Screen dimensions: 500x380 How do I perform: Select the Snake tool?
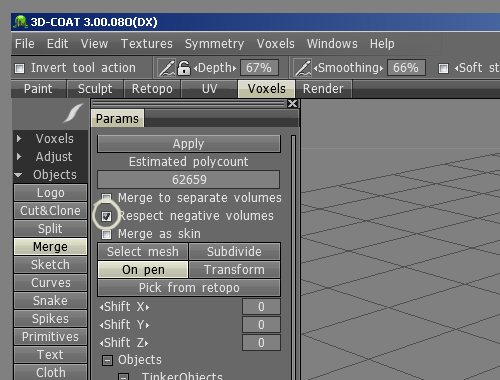click(50, 301)
